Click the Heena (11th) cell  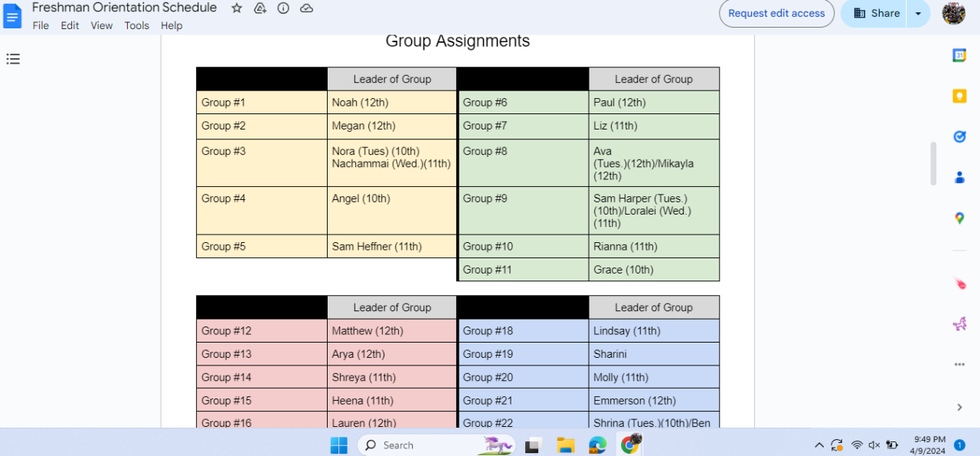392,400
